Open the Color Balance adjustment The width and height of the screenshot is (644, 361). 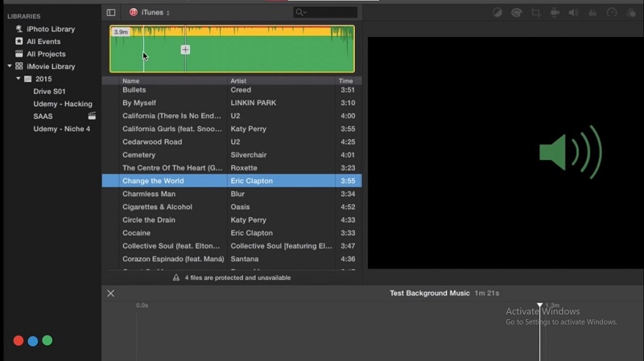point(497,13)
